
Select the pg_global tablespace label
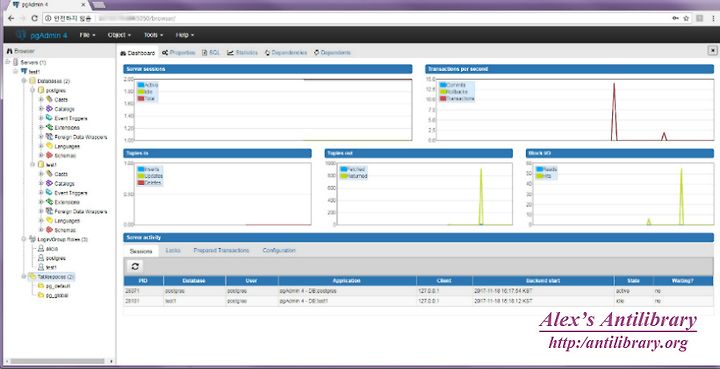(57, 295)
